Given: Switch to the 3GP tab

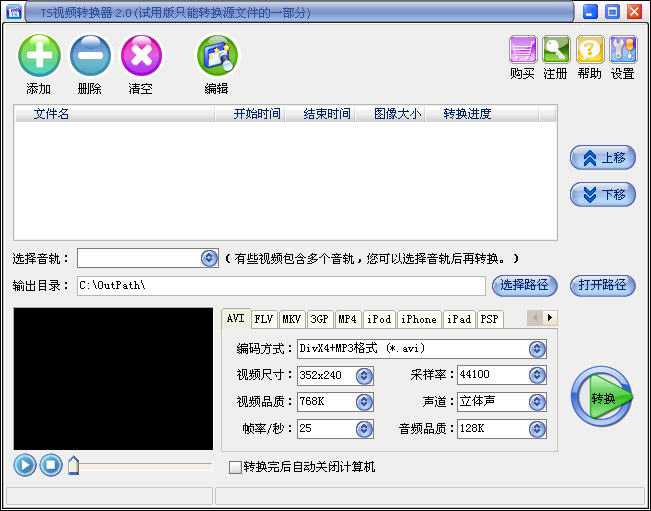Looking at the screenshot, I should pos(320,319).
